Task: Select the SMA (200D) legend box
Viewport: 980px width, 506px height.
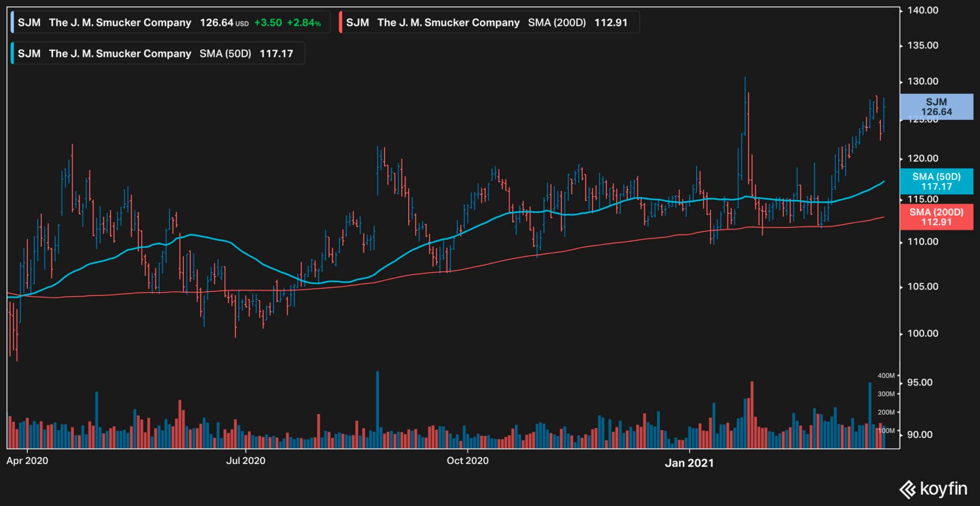Action: (489, 22)
